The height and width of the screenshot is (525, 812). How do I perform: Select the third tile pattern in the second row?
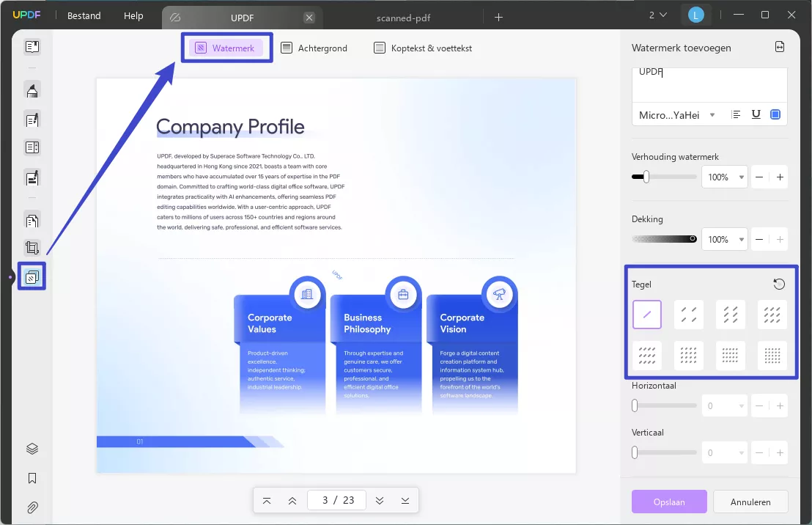point(730,356)
